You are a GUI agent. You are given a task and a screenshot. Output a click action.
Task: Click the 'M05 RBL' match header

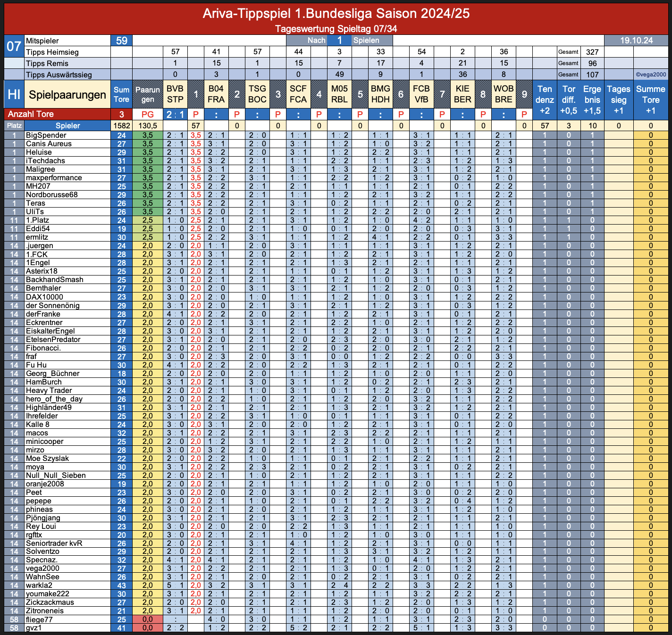tap(339, 94)
